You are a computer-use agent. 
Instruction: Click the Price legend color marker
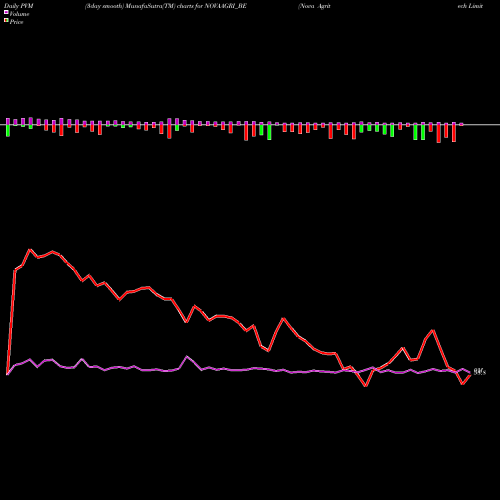6,20
